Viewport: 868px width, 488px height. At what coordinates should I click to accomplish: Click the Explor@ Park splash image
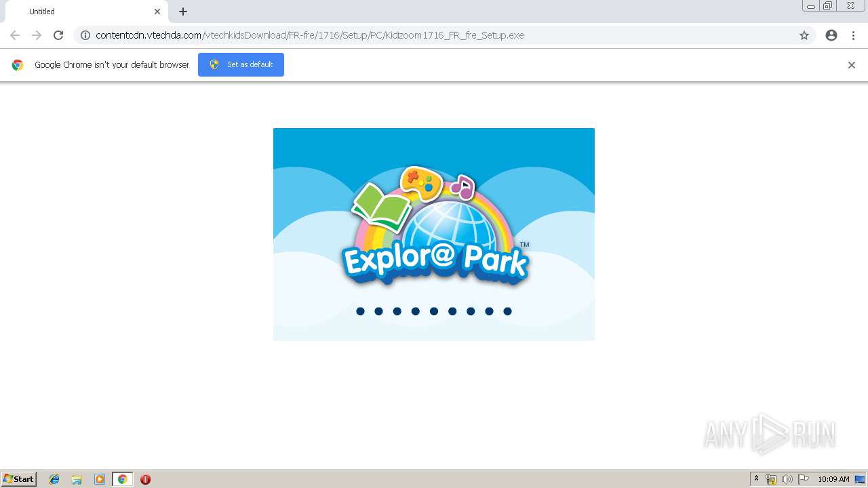tap(434, 234)
